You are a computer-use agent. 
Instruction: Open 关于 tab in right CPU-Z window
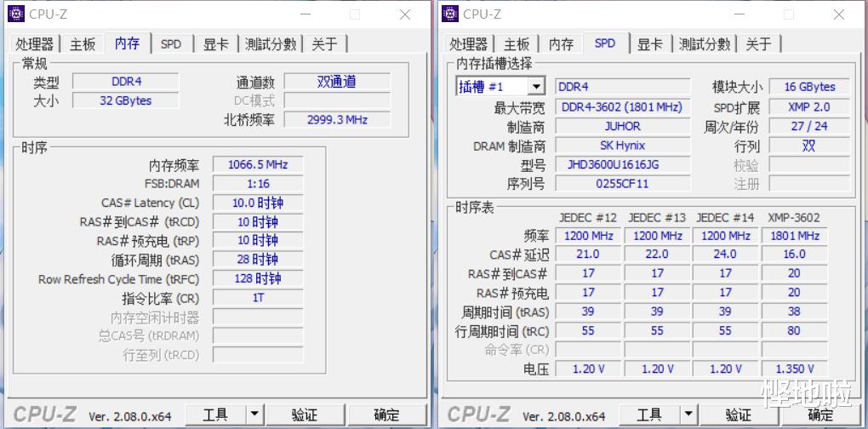click(x=759, y=44)
